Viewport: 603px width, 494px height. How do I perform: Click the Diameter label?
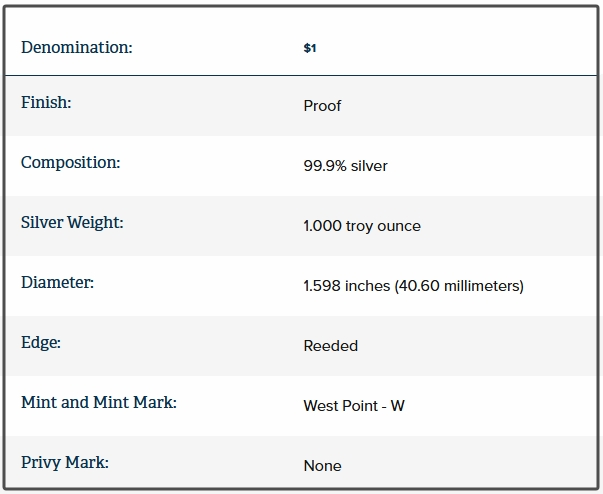[57, 282]
